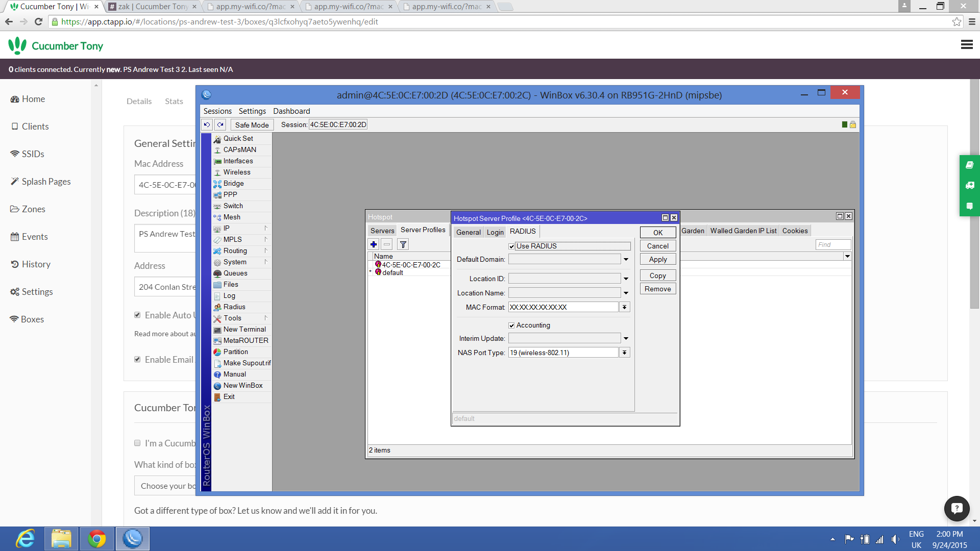The width and height of the screenshot is (980, 551).
Task: Expand the Location Name dropdown arrow
Action: point(626,293)
